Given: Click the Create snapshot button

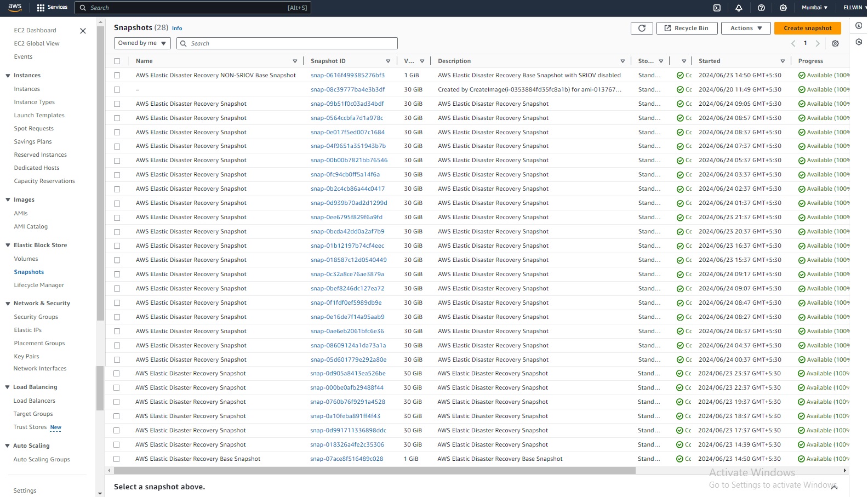Looking at the screenshot, I should click(807, 28).
